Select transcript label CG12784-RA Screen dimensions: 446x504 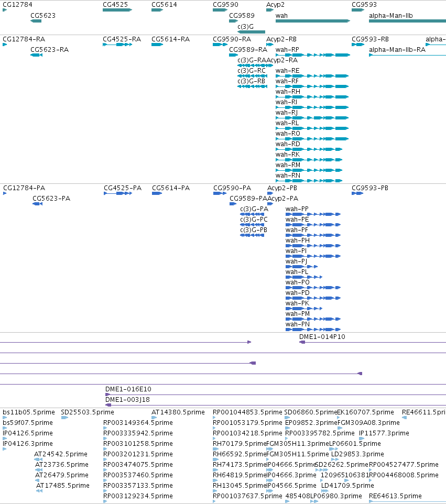24,39
